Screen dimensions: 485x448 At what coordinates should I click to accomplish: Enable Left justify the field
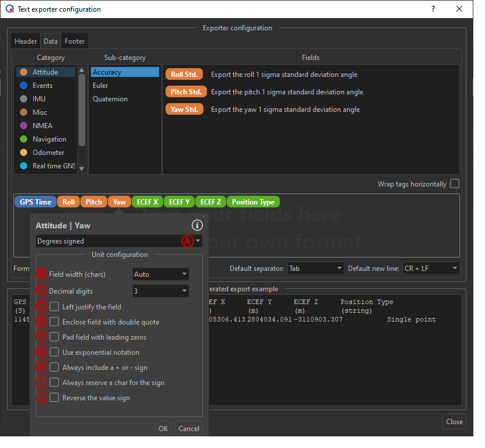[54, 307]
